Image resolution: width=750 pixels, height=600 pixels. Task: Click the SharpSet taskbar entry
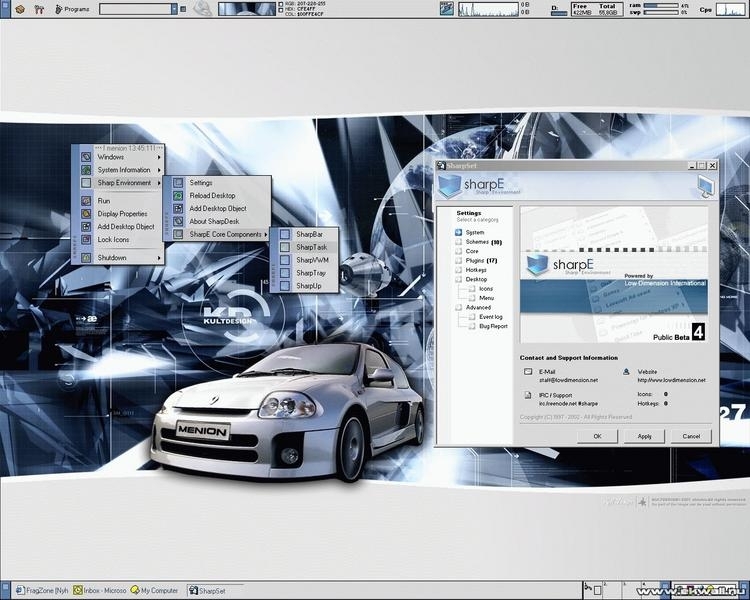coord(216,591)
